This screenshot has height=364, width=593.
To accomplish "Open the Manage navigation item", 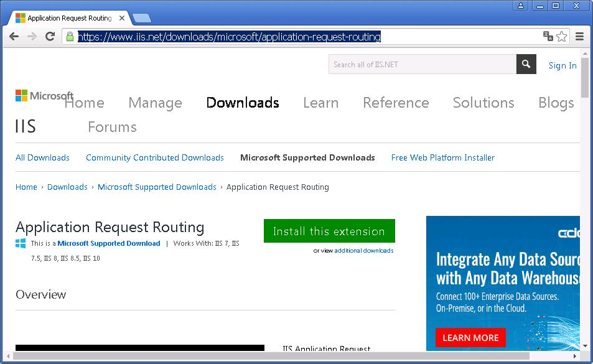I will point(155,103).
